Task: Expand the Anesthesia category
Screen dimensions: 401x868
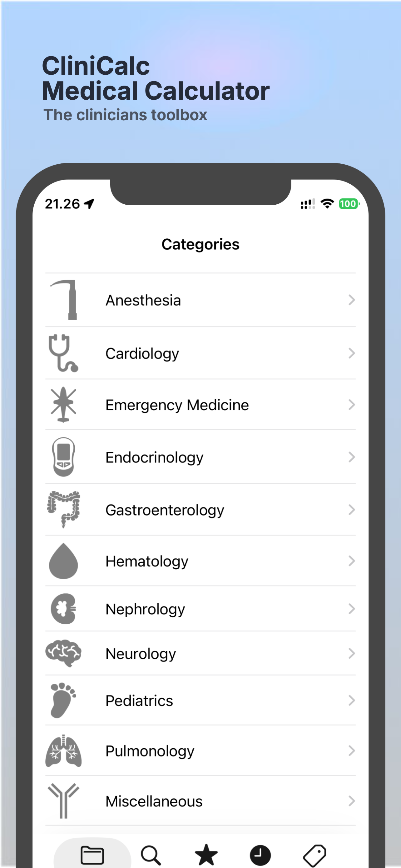Action: coord(200,300)
